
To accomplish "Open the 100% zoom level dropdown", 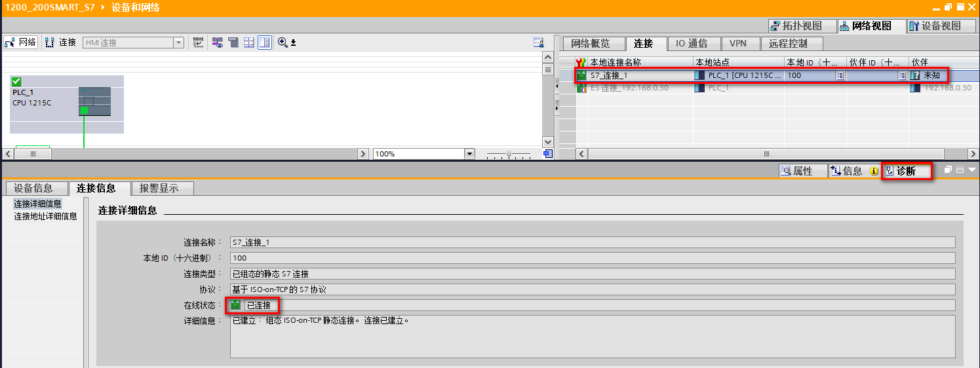I will [x=469, y=154].
